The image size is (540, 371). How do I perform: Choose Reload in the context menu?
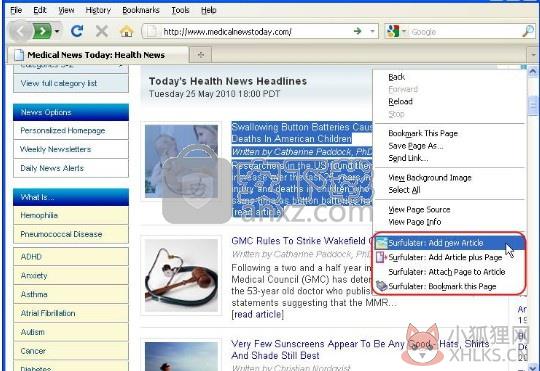401,102
